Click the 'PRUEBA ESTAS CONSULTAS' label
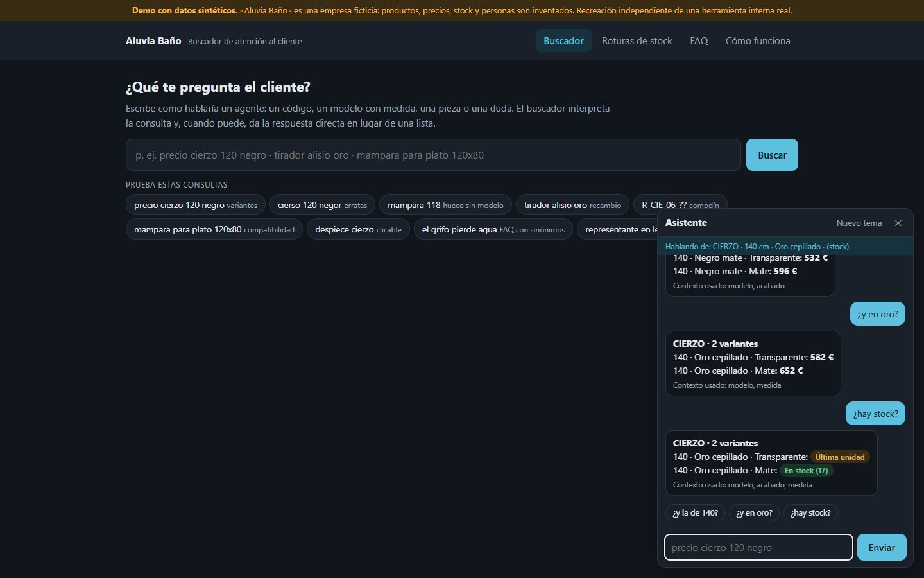This screenshot has height=578, width=924. click(176, 184)
